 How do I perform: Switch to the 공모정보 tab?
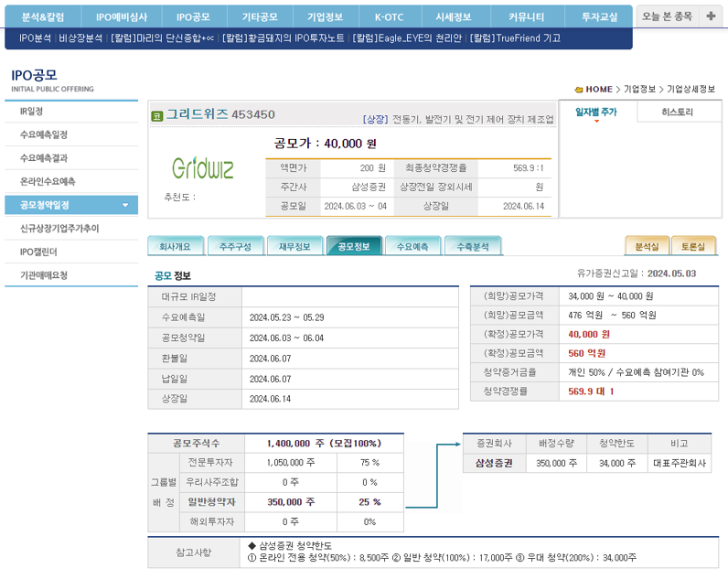tap(354, 247)
